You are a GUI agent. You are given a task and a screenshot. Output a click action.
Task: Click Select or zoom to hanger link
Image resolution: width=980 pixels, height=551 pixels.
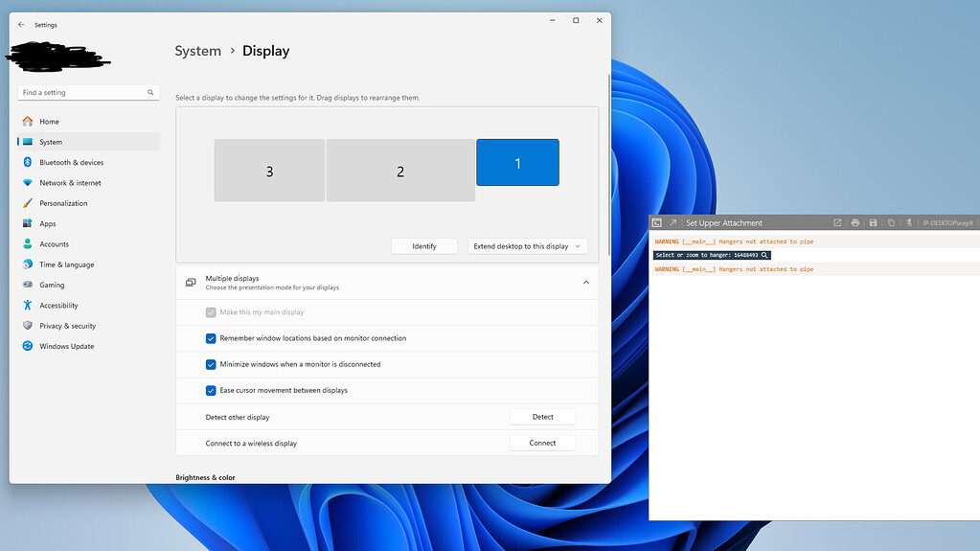coord(712,255)
